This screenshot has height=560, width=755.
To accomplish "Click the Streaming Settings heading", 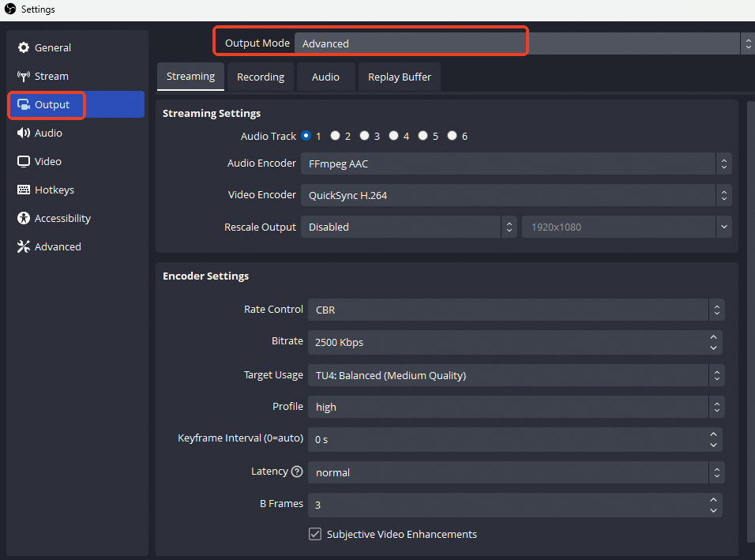I will tap(212, 113).
